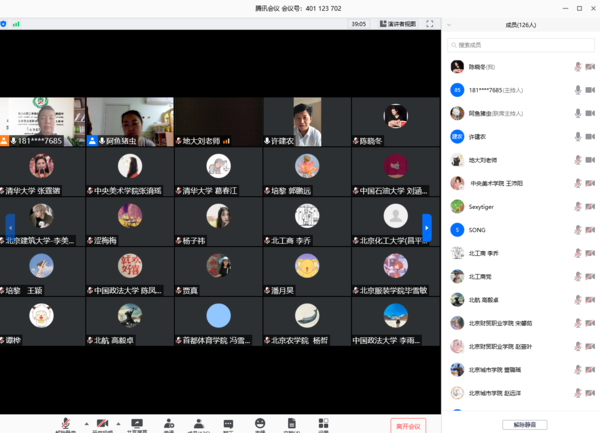Click the red leave meeting button
The image size is (600, 433).
pos(409,425)
